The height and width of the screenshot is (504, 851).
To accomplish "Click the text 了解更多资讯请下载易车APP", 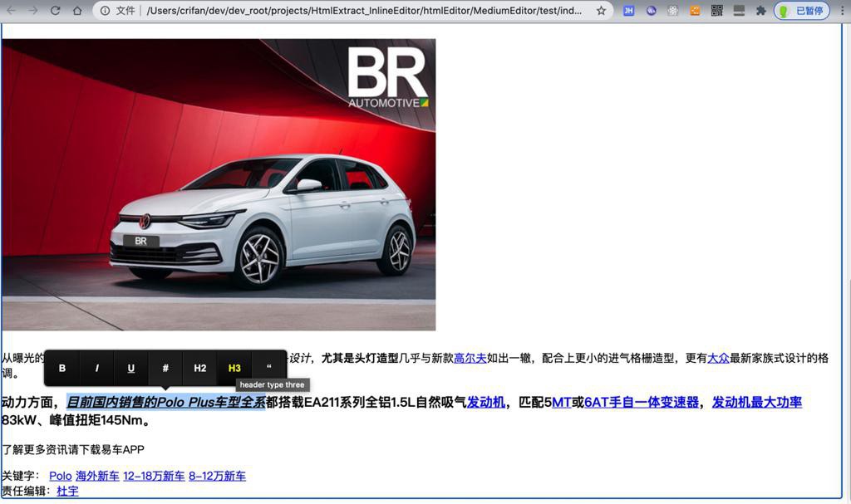I will pos(73,450).
